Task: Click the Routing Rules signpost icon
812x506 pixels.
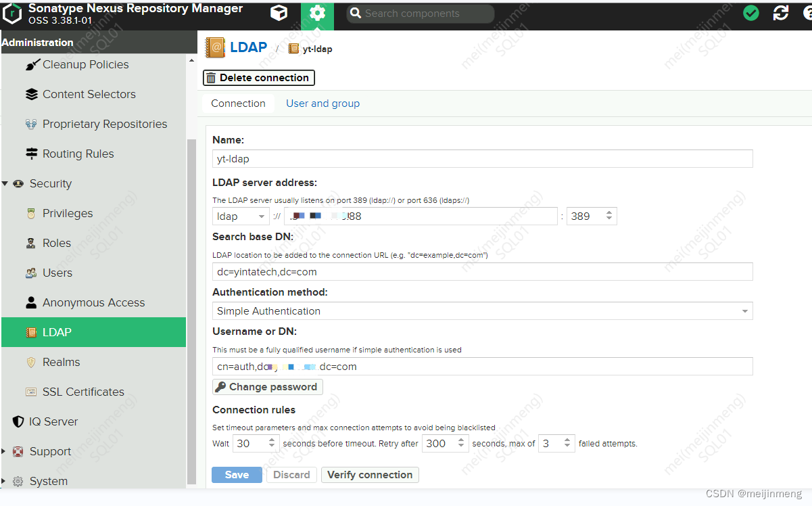Action: (x=32, y=154)
